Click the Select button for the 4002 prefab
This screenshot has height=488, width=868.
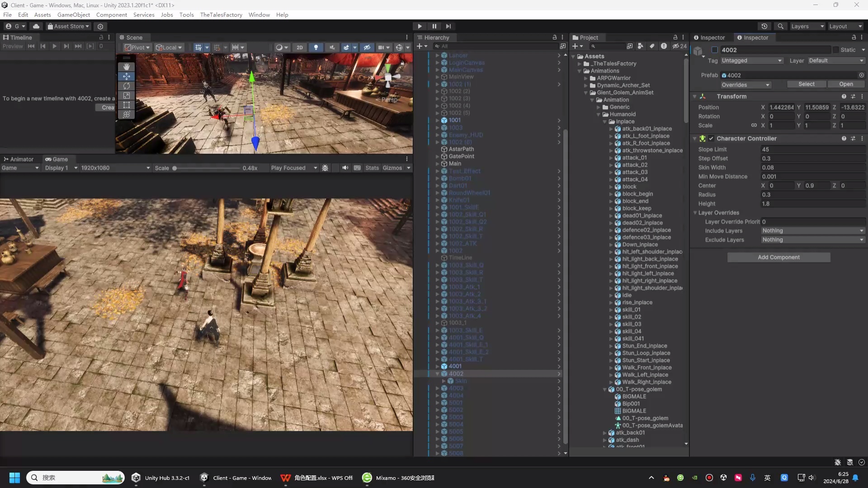[x=806, y=84]
